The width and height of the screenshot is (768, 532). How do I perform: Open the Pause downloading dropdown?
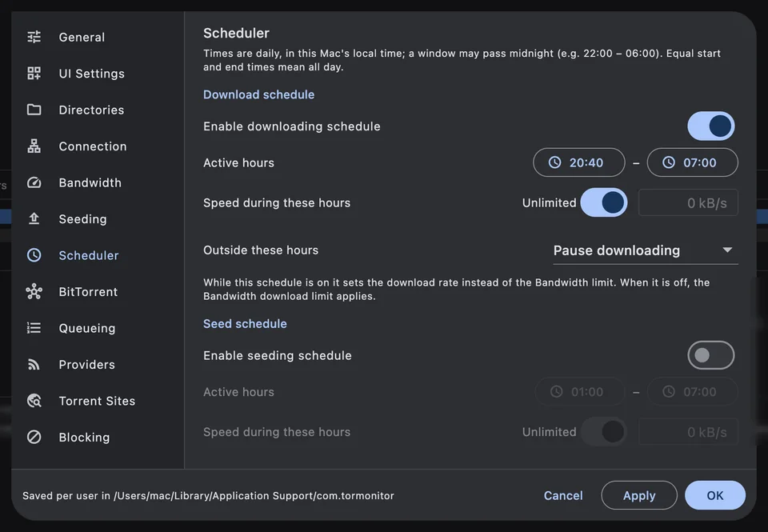coord(646,251)
